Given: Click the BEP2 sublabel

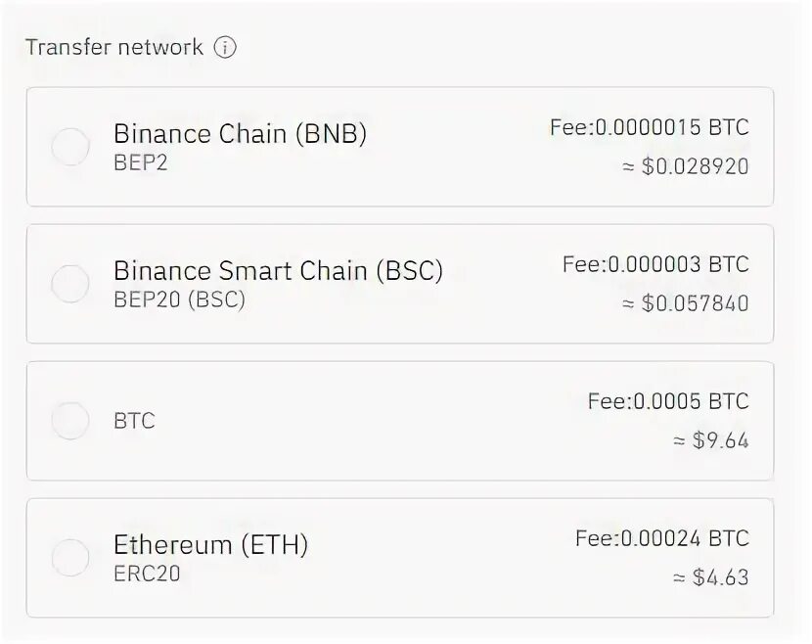Looking at the screenshot, I should coord(141,163).
